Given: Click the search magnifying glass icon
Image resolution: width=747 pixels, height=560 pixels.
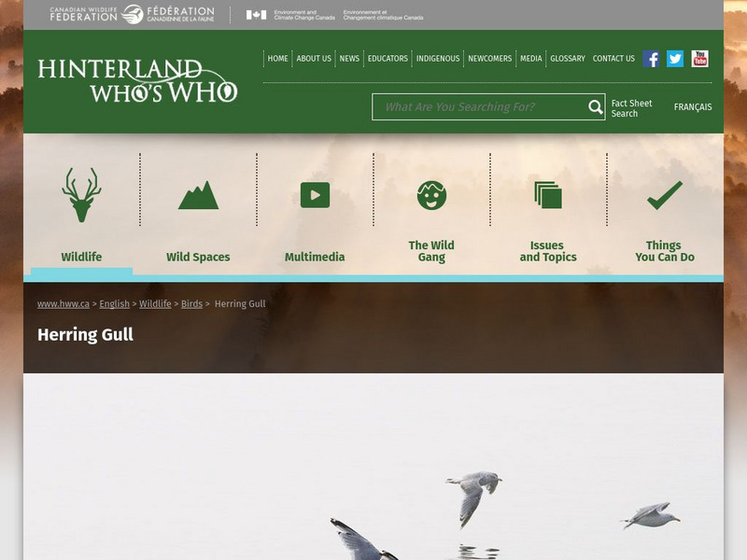Looking at the screenshot, I should (594, 107).
